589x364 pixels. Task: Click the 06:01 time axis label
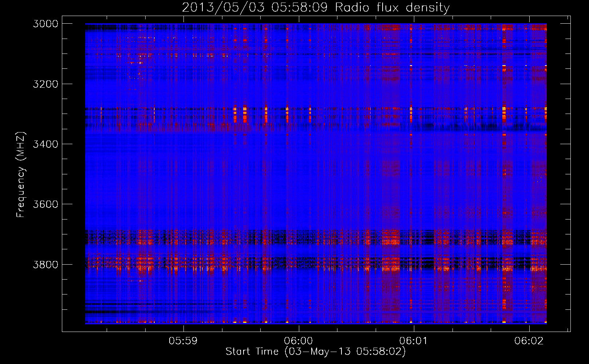tap(414, 341)
